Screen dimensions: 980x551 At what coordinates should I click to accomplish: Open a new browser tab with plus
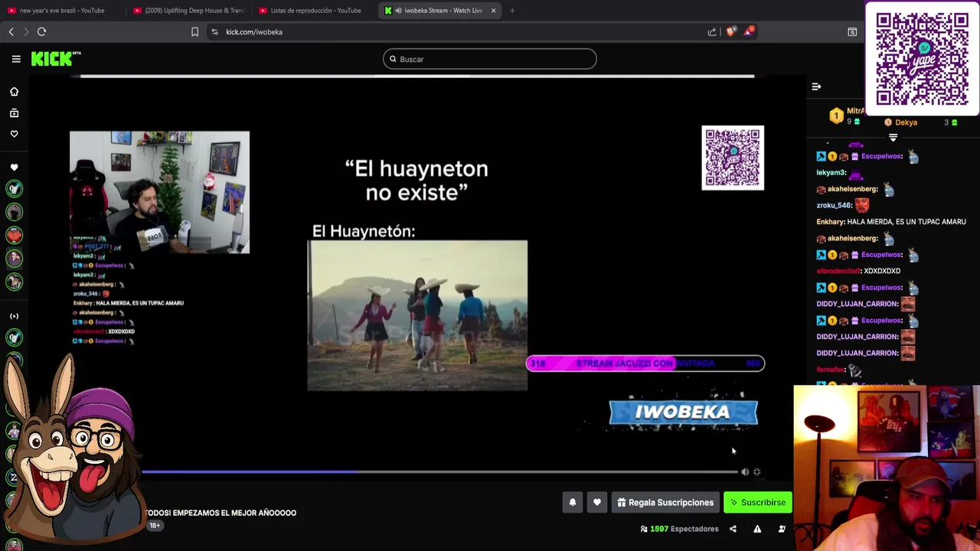pyautogui.click(x=511, y=11)
